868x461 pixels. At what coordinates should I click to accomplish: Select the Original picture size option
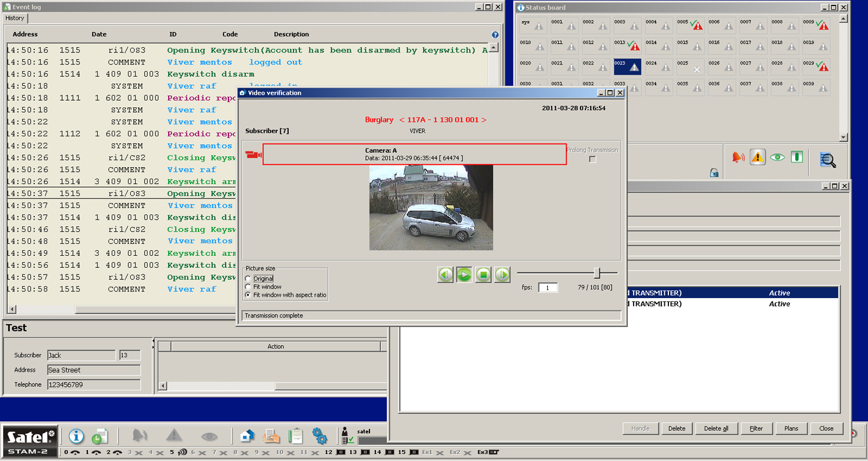pyautogui.click(x=248, y=278)
